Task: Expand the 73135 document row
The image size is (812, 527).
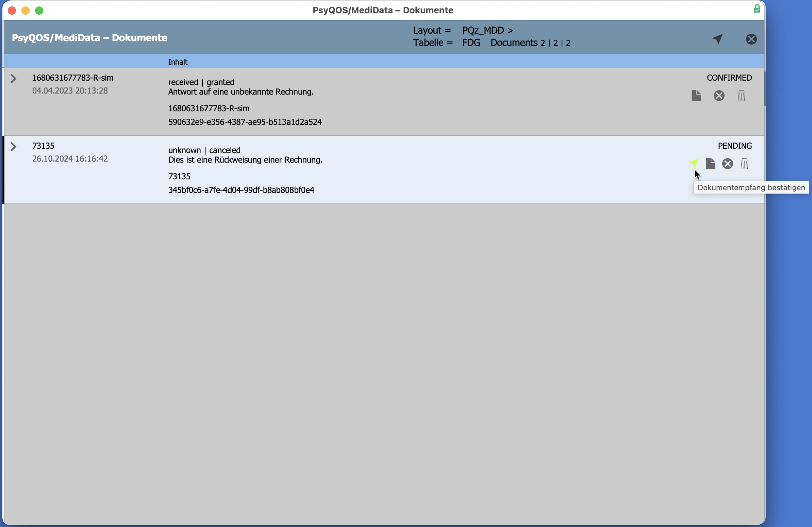Action: 13,146
